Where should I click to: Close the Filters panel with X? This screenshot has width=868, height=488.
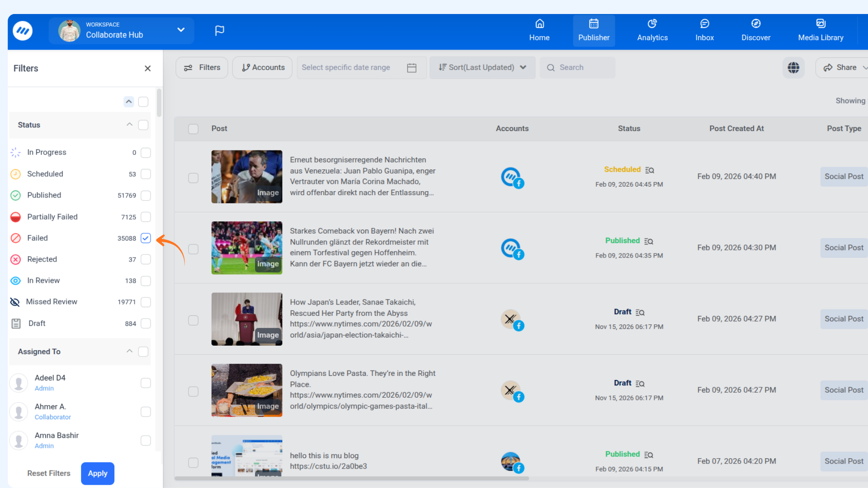click(x=147, y=68)
